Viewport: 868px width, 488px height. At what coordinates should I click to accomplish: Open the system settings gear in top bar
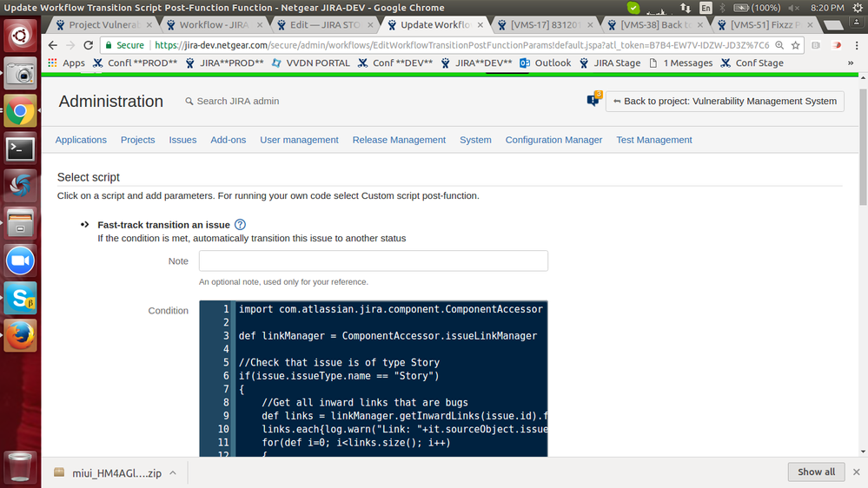858,8
